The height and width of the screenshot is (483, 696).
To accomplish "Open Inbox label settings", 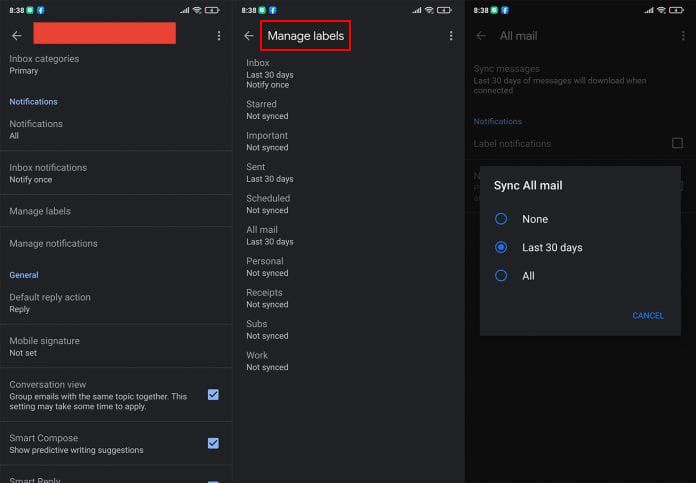I will point(348,73).
